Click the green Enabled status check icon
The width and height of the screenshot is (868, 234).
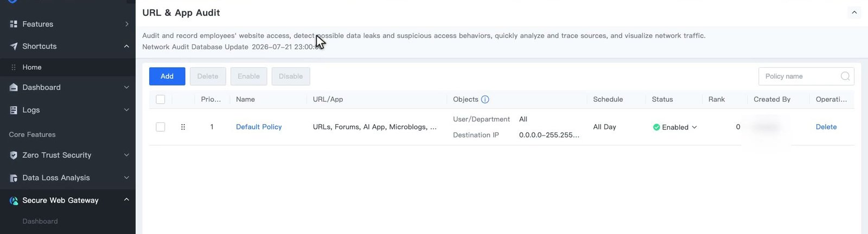656,127
